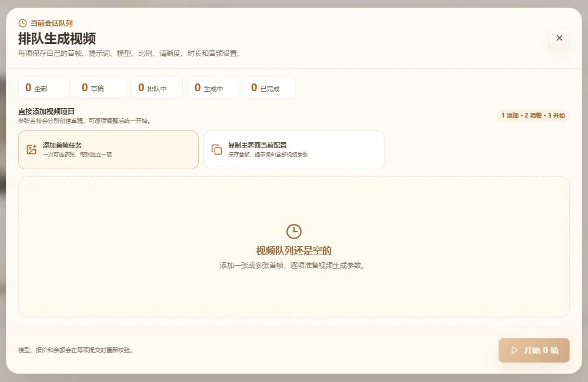
Task: Close the 排队生成视频 dialog
Action: click(559, 38)
